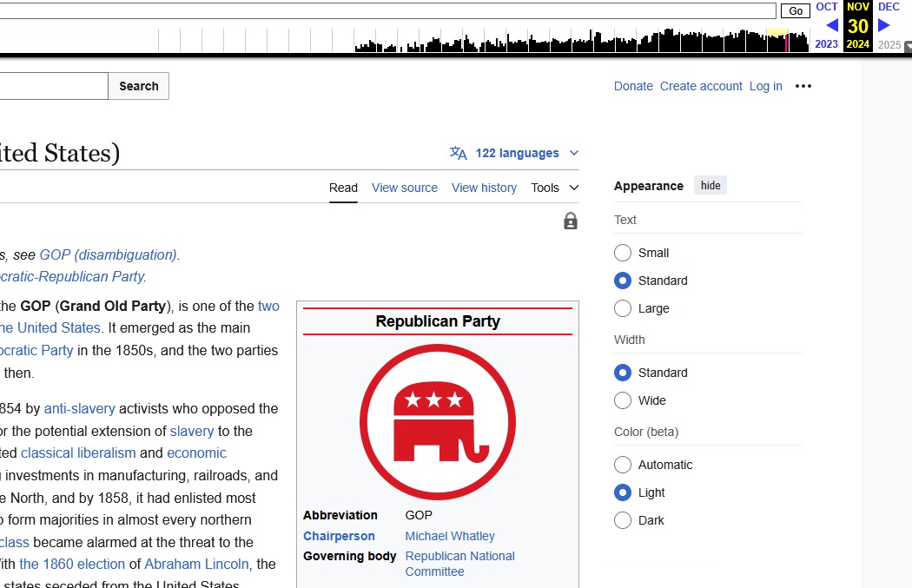Open the Abraham Lincoln link
Image resolution: width=912 pixels, height=588 pixels.
196,565
